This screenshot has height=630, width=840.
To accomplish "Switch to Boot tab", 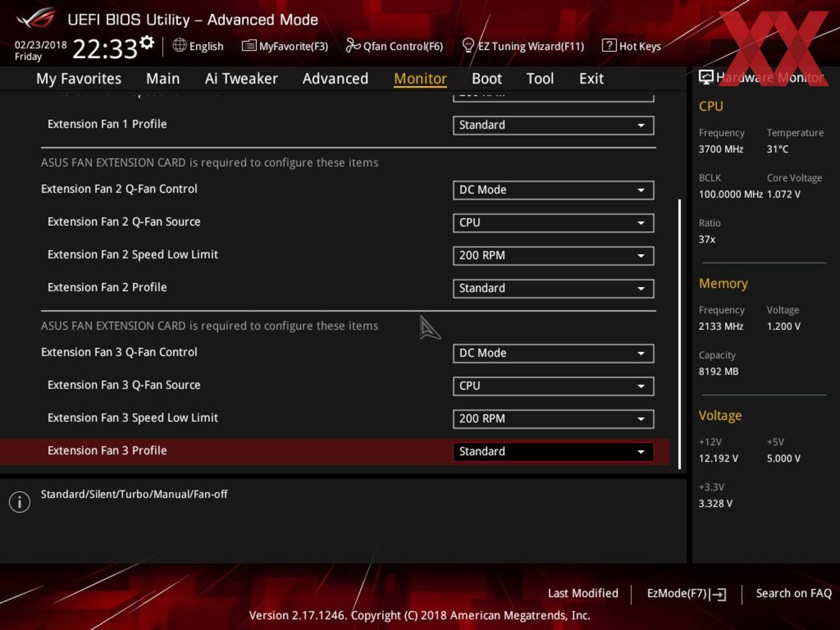I will click(487, 78).
